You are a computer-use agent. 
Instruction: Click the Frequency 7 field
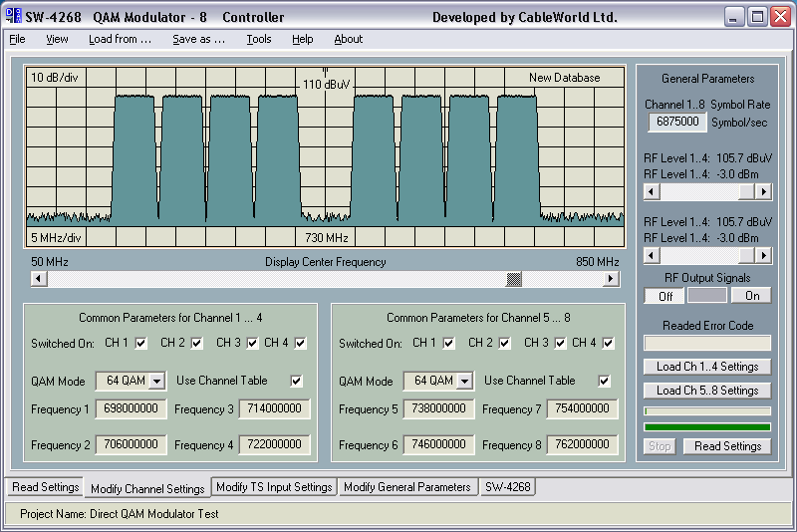pyautogui.click(x=583, y=408)
